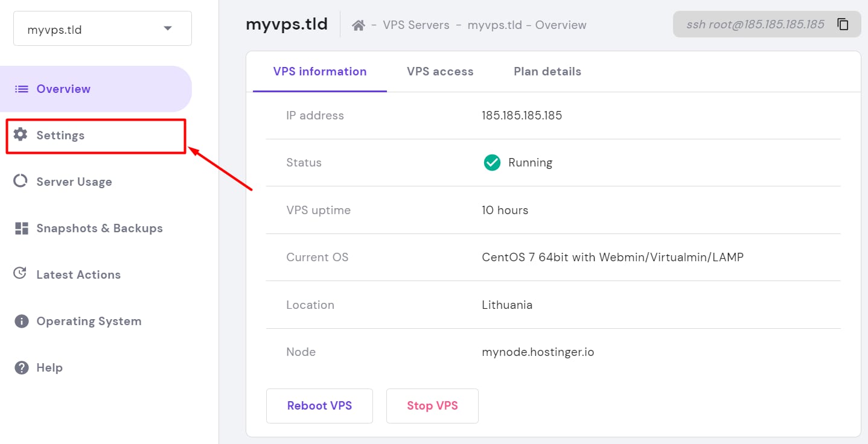Open Server Usage from the sidebar
The image size is (868, 444).
pos(74,182)
